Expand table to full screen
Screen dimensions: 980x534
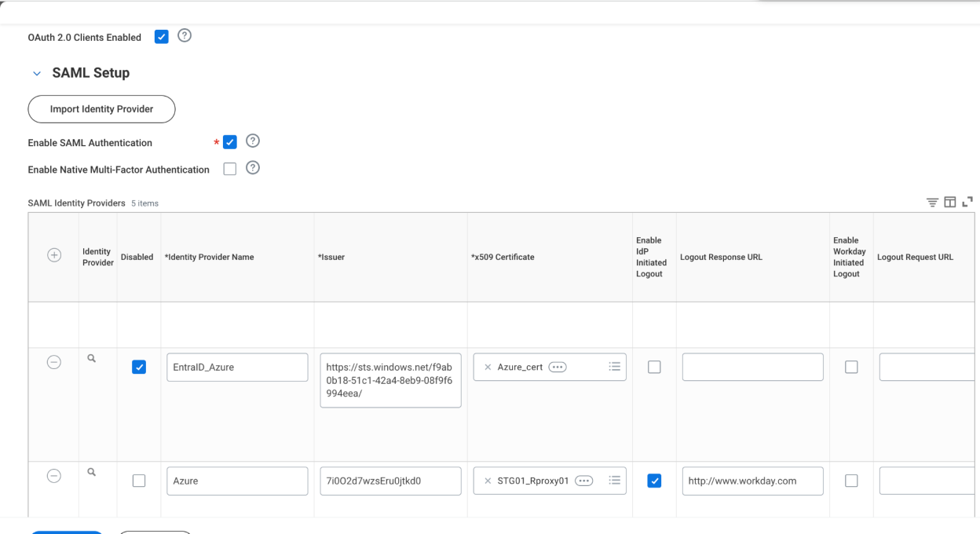[x=967, y=203]
